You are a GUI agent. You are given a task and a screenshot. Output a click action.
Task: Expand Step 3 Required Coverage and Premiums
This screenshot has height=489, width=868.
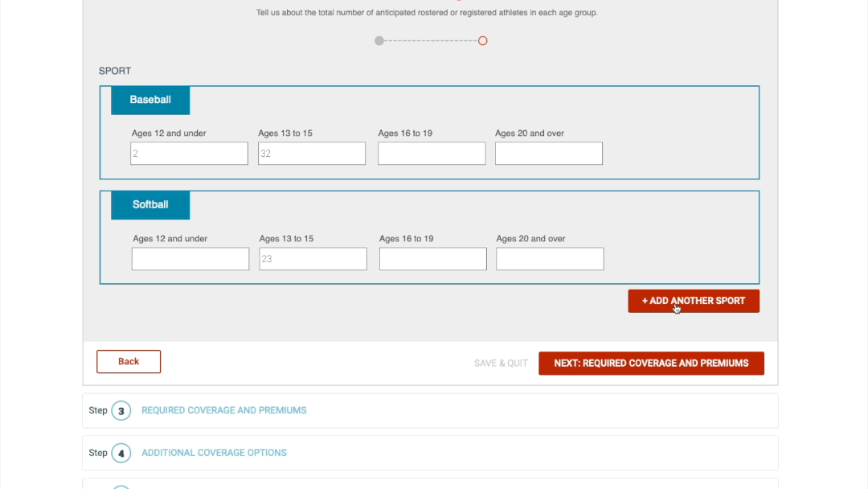point(430,410)
